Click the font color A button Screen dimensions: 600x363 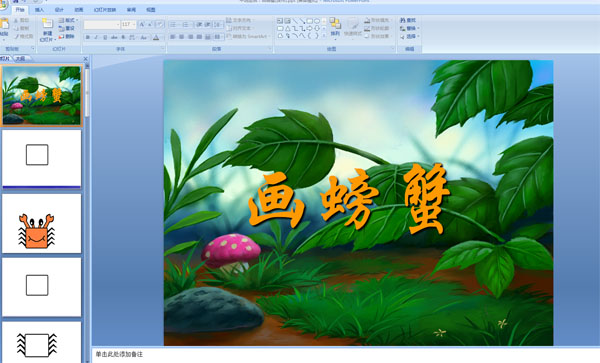(x=156, y=37)
